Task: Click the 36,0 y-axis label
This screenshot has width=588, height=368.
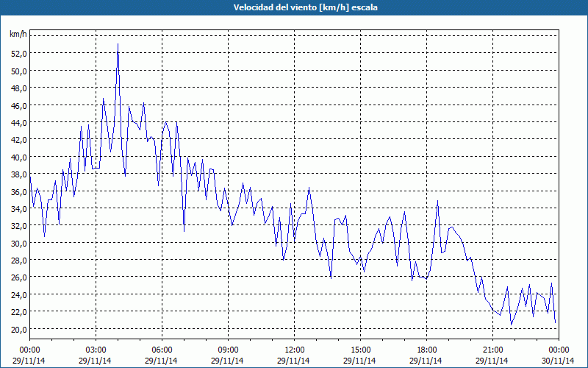Action: point(20,191)
